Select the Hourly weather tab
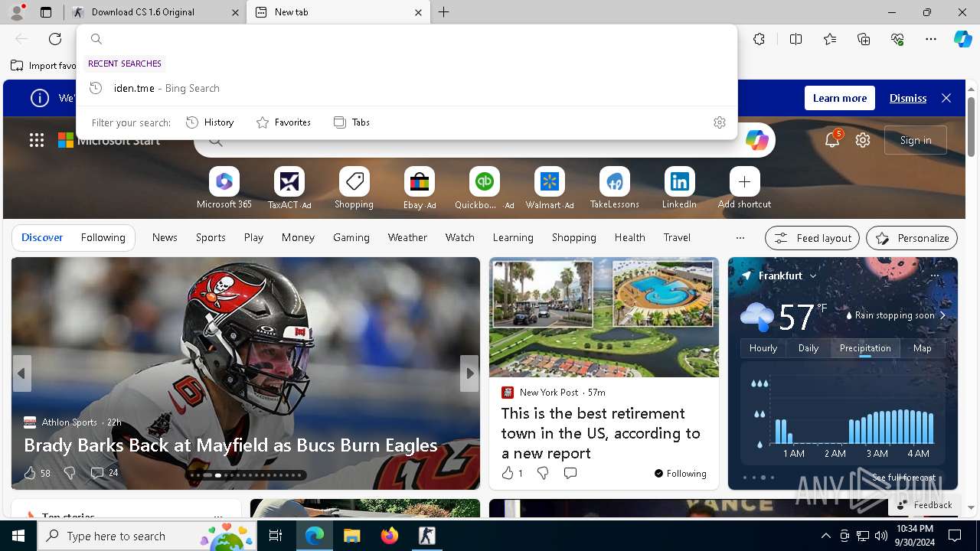This screenshot has width=980, height=551. (763, 348)
